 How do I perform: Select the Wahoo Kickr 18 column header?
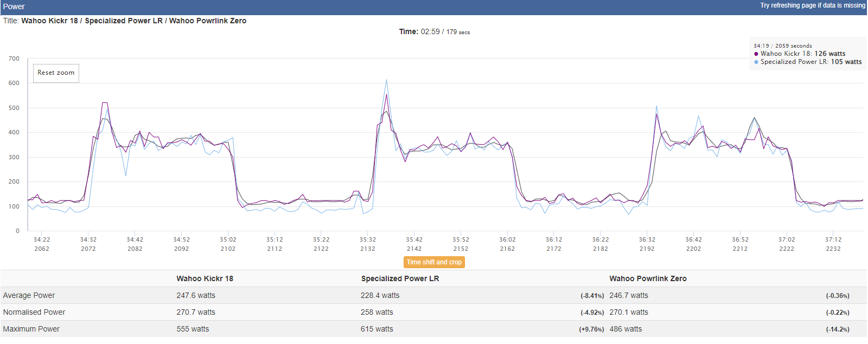(205, 278)
